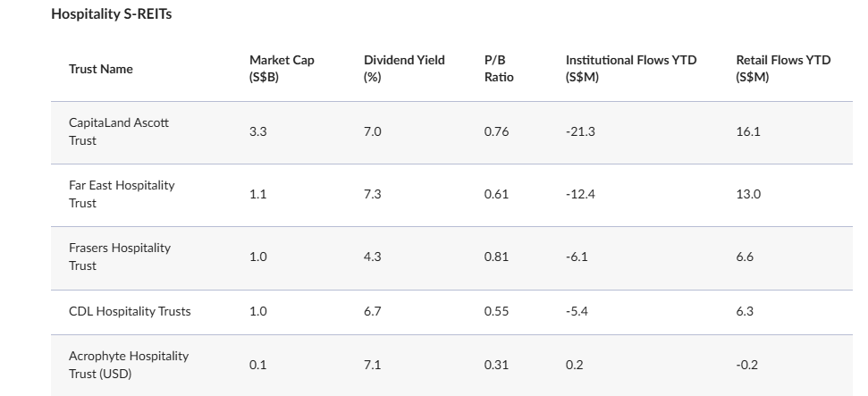Image resolution: width=868 pixels, height=396 pixels.
Task: Click the Trust Name column header
Action: pyautogui.click(x=101, y=69)
